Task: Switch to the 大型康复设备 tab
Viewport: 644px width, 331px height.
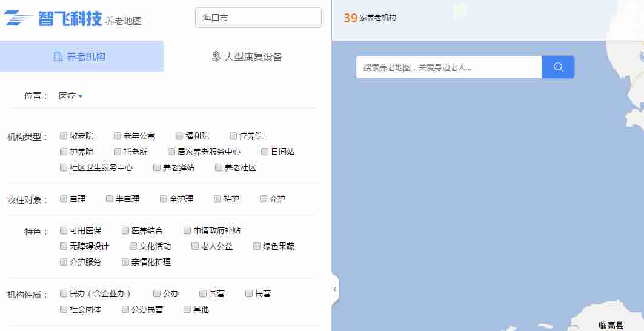Action: (x=247, y=56)
